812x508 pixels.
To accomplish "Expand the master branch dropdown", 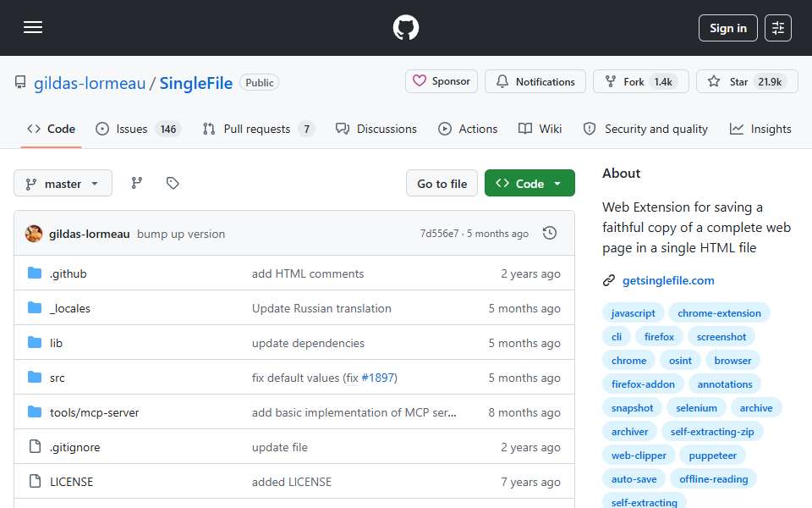I will point(63,184).
